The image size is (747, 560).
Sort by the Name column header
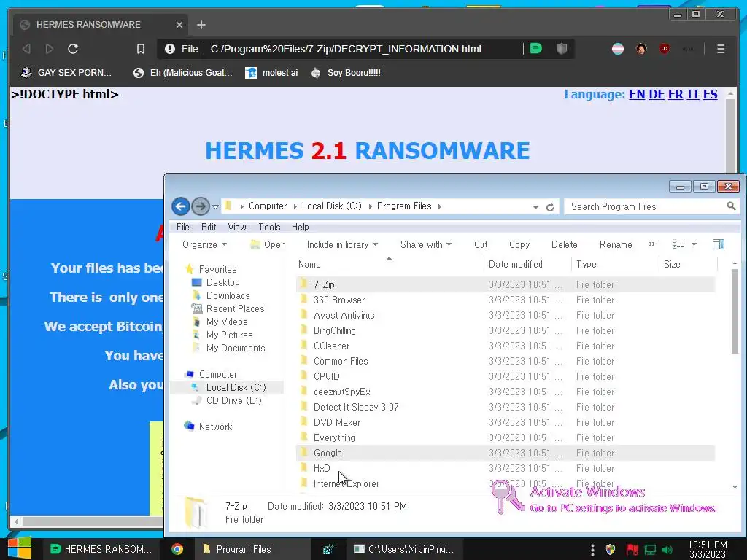point(390,264)
